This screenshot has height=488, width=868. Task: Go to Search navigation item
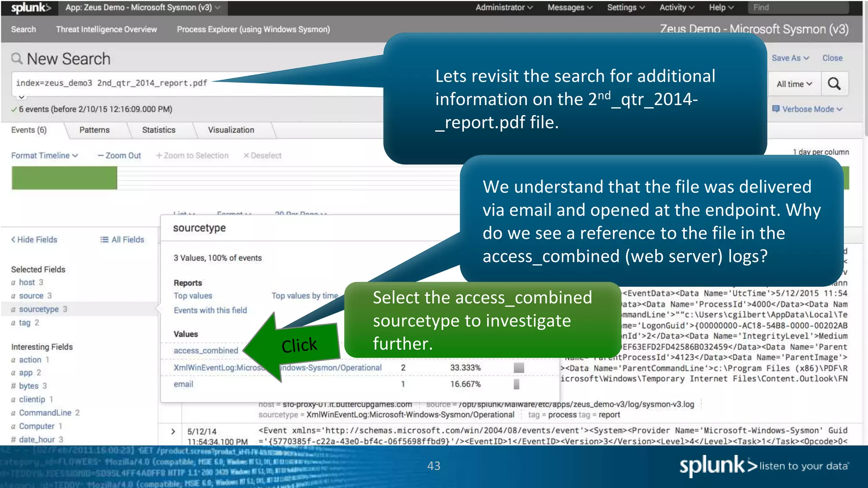coord(24,29)
